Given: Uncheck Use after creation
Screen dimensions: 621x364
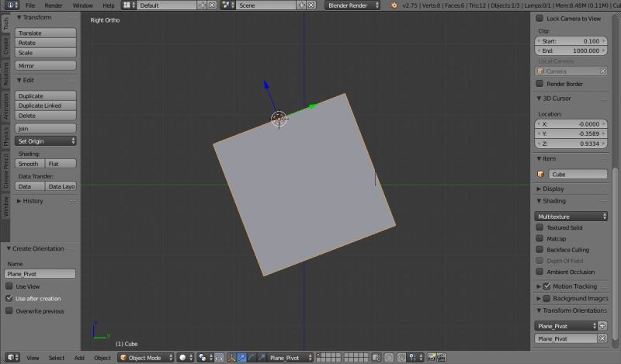Looking at the screenshot, I should [9, 298].
